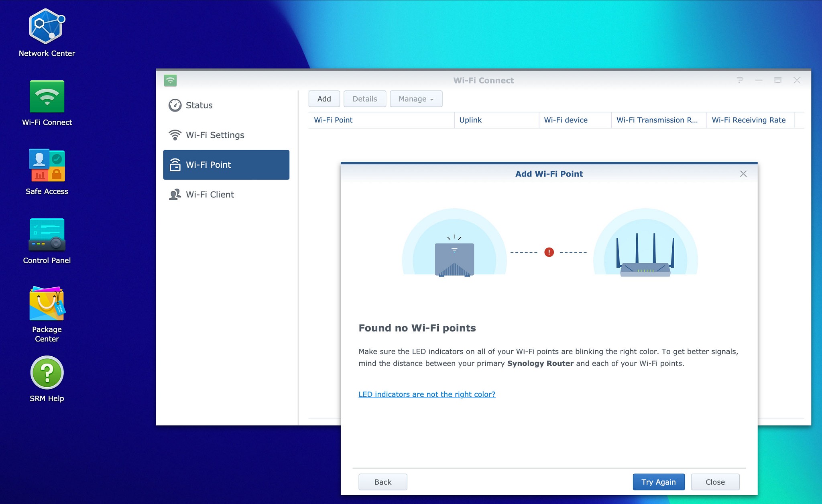Open SRM Help icon

[47, 373]
